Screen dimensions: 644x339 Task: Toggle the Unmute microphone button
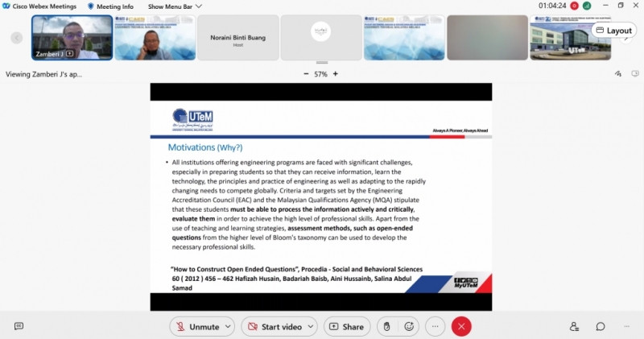[x=196, y=327]
